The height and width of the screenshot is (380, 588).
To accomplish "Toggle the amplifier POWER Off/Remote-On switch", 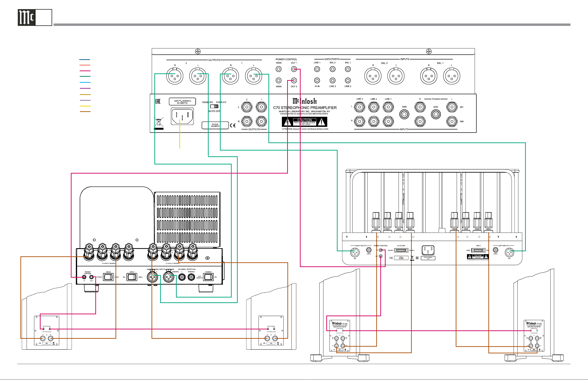I will [208, 277].
